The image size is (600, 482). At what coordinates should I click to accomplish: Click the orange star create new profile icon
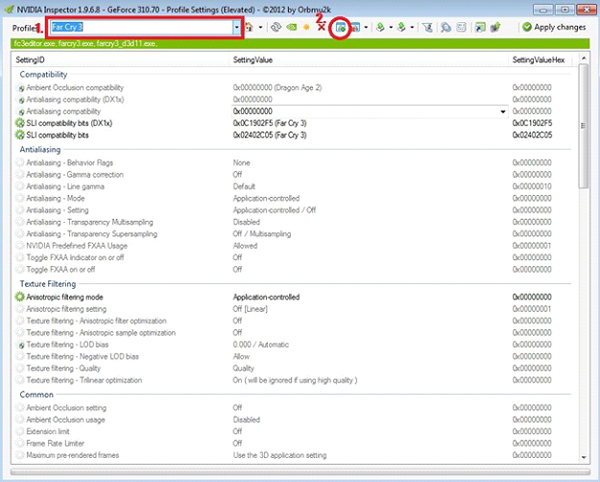click(x=307, y=27)
